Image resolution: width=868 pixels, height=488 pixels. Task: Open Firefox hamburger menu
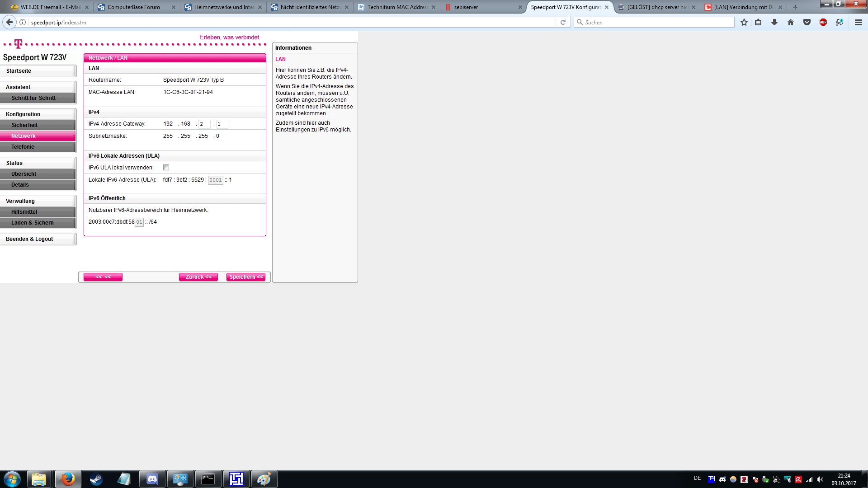point(859,22)
